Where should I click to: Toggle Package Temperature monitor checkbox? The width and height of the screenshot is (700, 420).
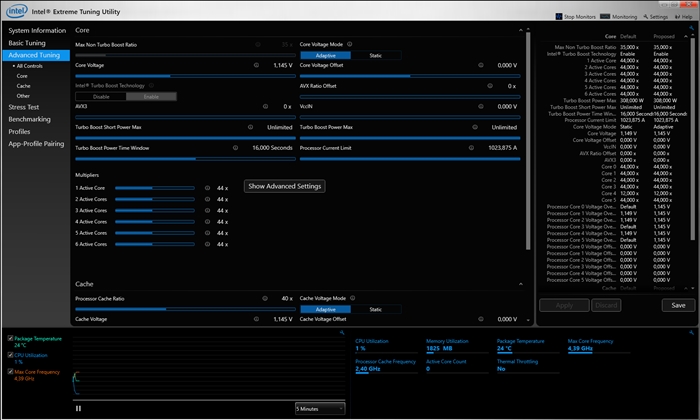click(10, 338)
